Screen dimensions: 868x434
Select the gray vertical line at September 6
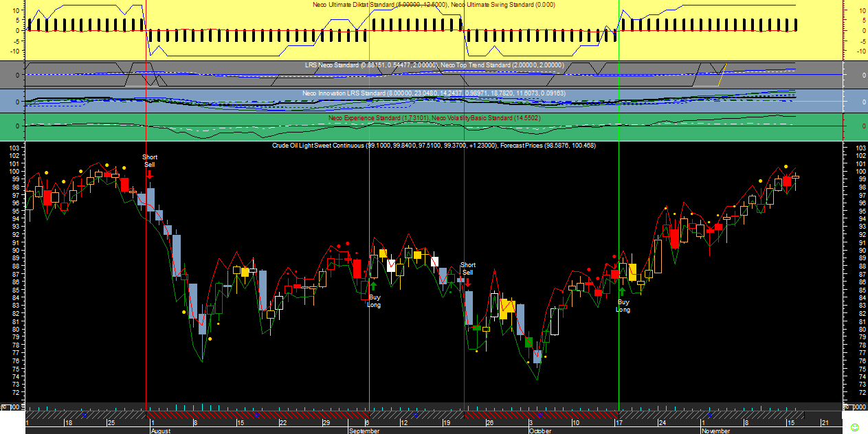(370, 206)
